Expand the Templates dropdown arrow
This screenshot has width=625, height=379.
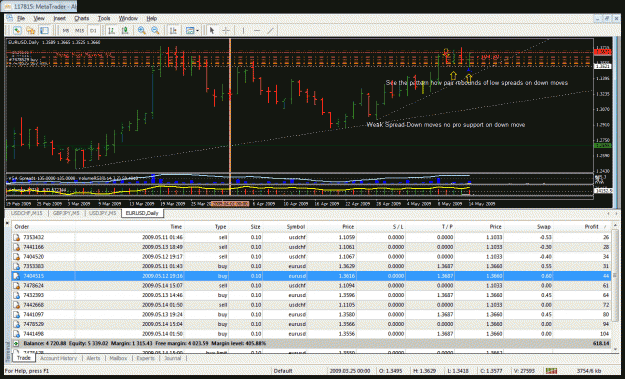tap(197, 30)
